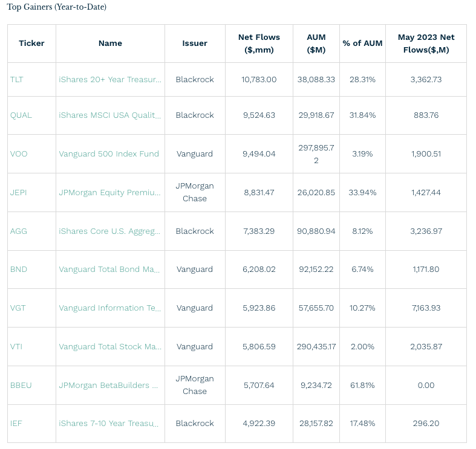Follow the iShares 7-10 Year Treasury link

(x=109, y=424)
